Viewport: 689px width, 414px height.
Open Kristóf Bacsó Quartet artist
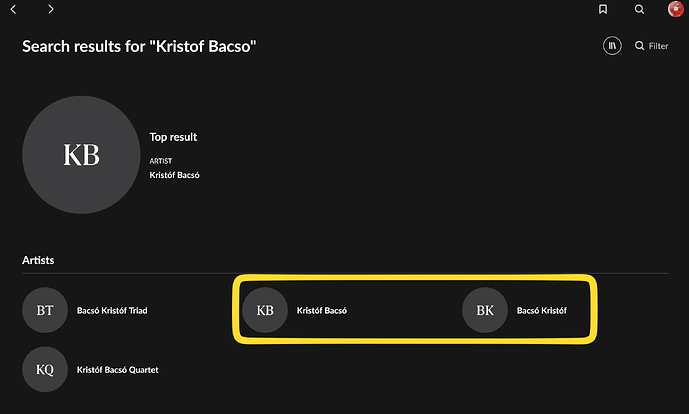(x=118, y=370)
